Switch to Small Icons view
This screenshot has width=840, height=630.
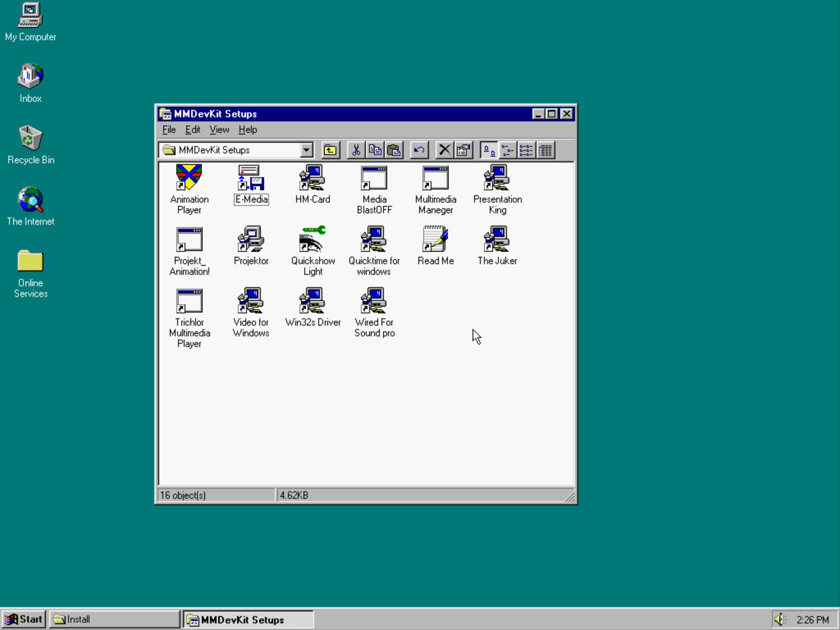click(x=508, y=150)
